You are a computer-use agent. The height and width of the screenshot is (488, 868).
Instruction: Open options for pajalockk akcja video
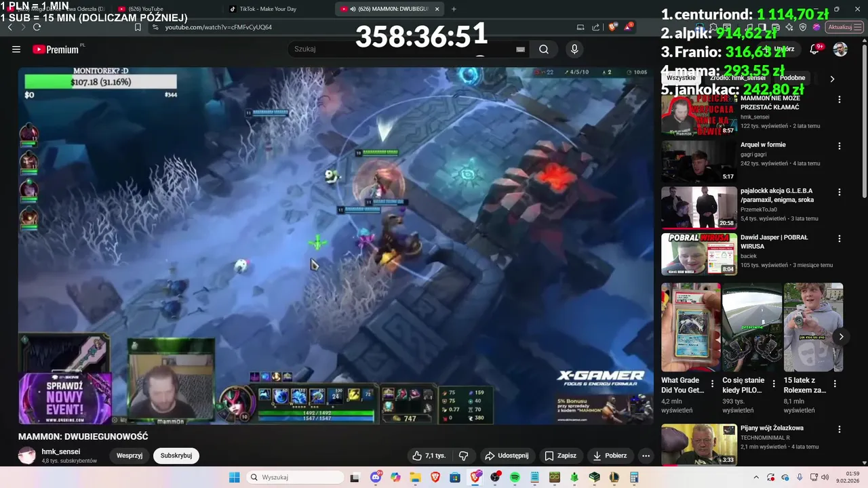840,192
